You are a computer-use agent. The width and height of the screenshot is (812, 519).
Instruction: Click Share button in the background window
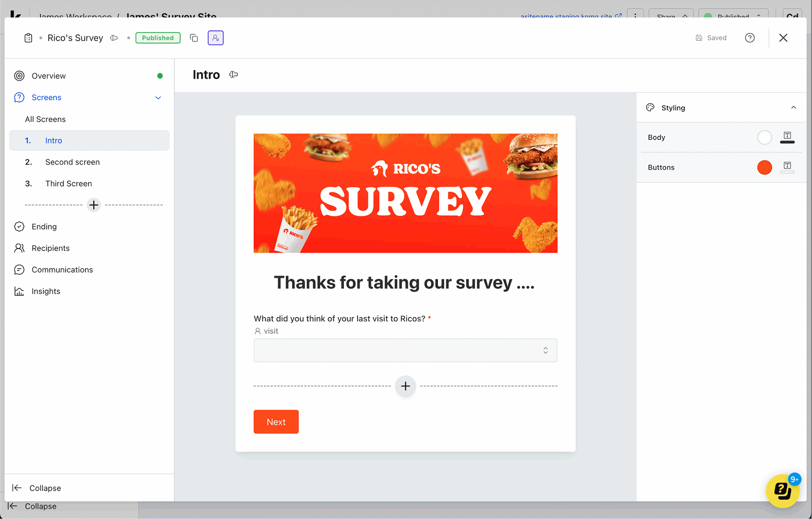tap(671, 15)
